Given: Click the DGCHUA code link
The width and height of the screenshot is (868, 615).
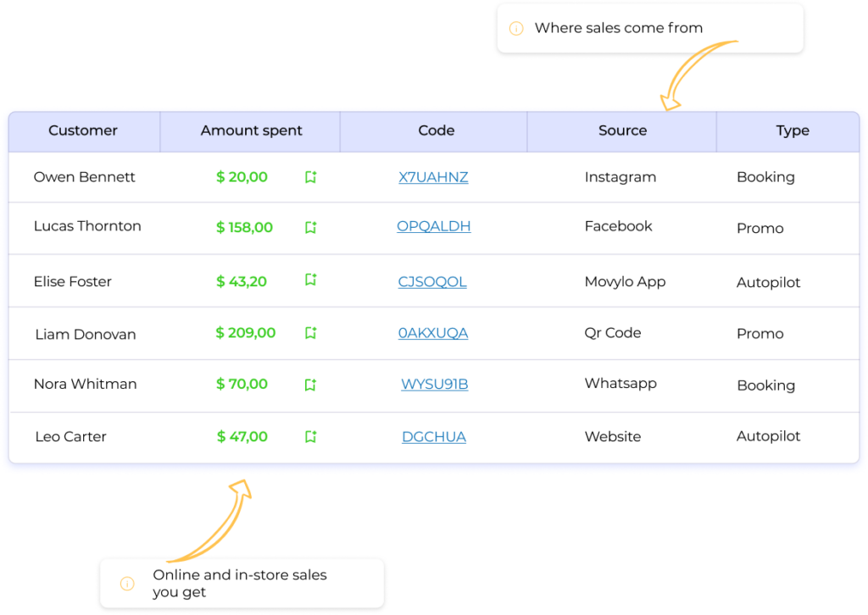Looking at the screenshot, I should coord(433,437).
